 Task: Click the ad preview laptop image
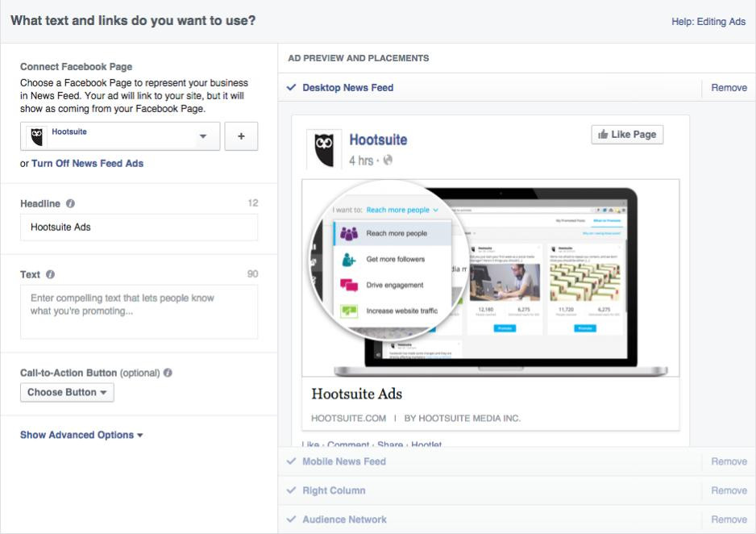(x=490, y=277)
